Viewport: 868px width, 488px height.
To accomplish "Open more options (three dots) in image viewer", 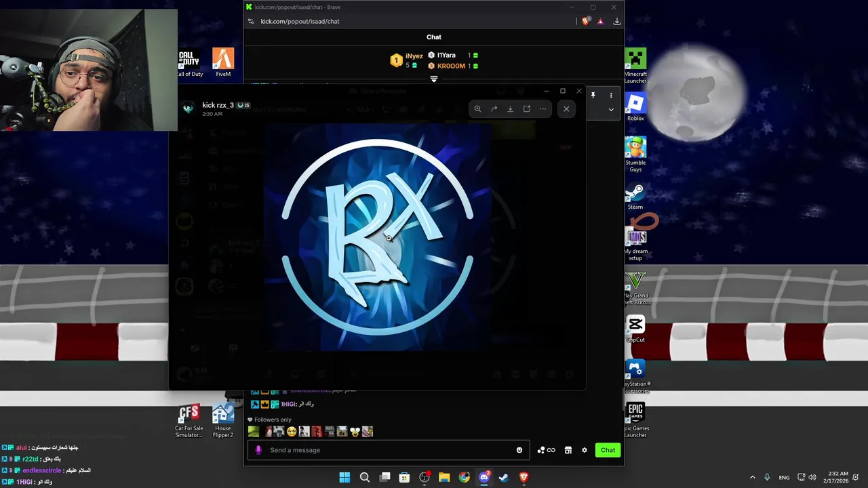I will [x=542, y=108].
